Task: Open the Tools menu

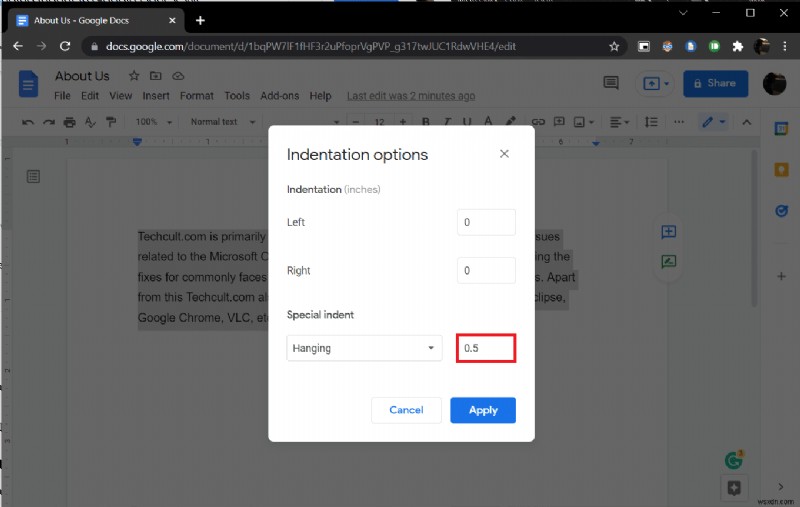Action: [237, 96]
